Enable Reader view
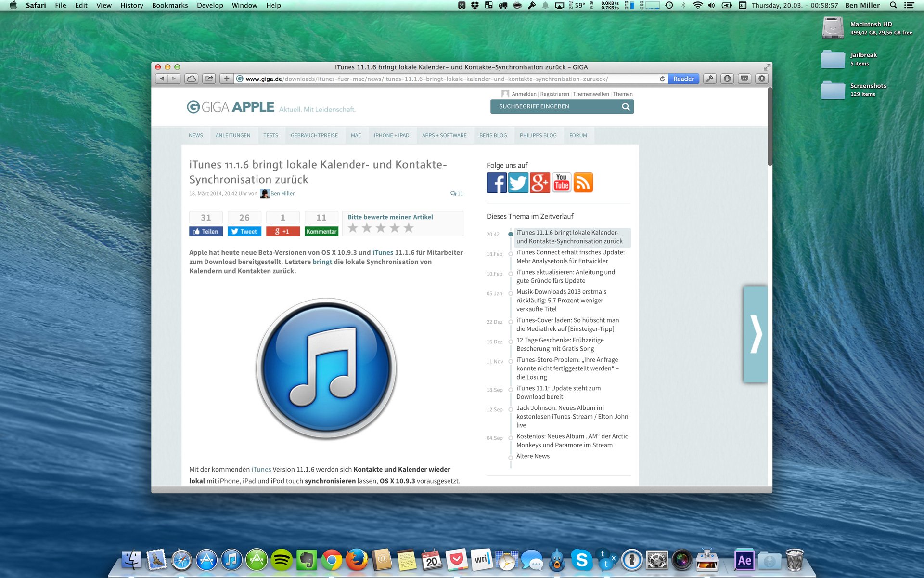 click(683, 79)
